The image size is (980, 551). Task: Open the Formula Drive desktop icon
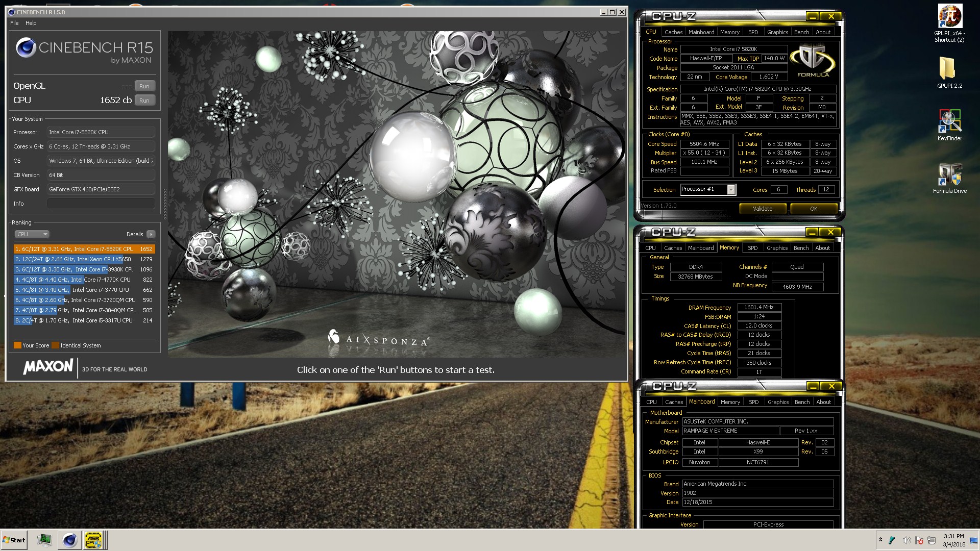coord(949,179)
